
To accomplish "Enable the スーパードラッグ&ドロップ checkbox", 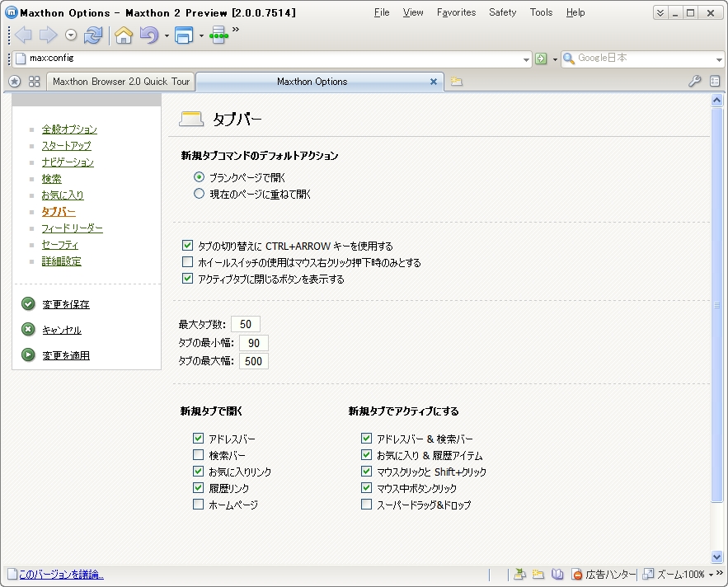I will point(366,505).
